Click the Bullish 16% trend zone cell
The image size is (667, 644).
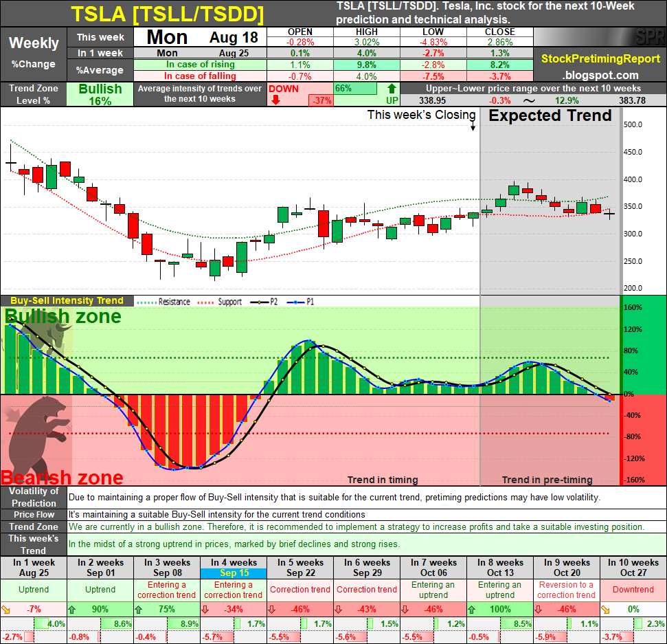(100, 94)
